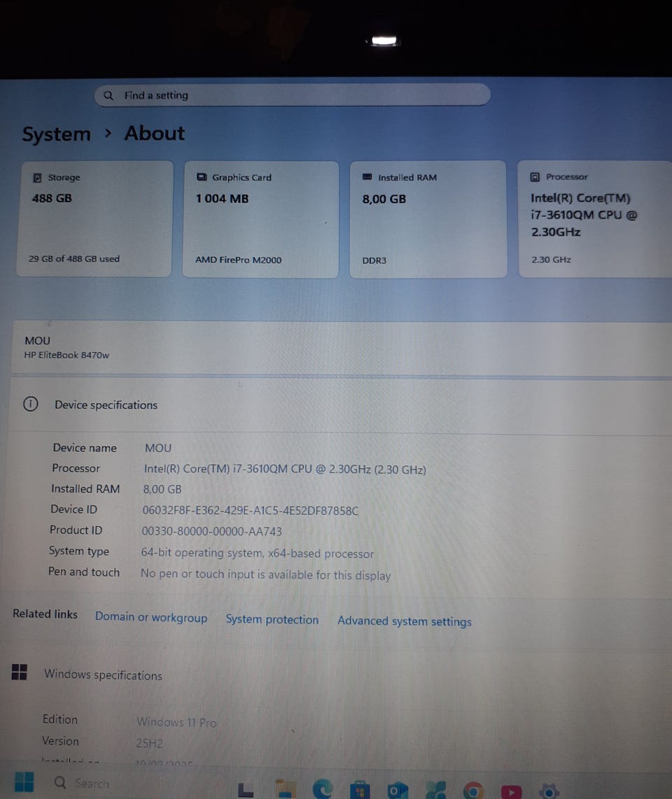The width and height of the screenshot is (672, 799).
Task: Open Outlook from the taskbar
Action: [x=397, y=789]
